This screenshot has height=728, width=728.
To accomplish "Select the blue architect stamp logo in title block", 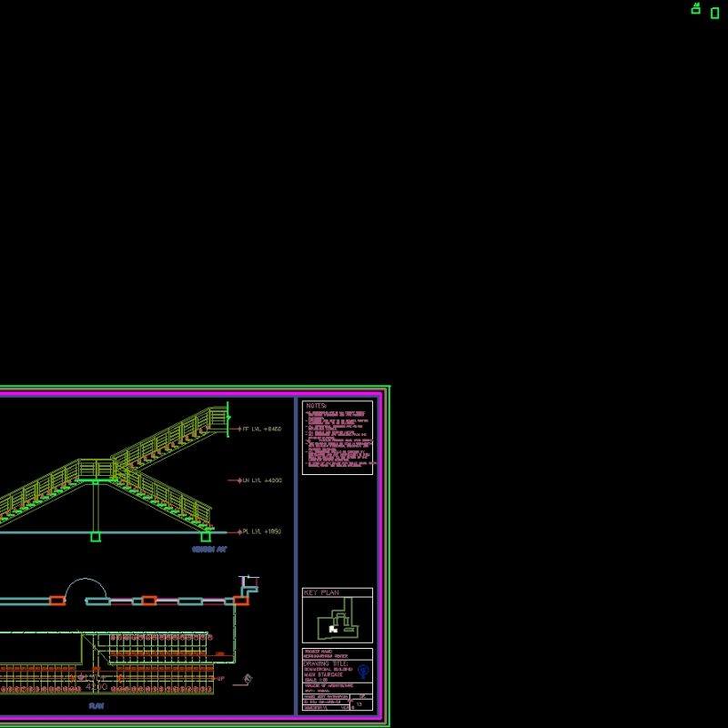I will 363,671.
